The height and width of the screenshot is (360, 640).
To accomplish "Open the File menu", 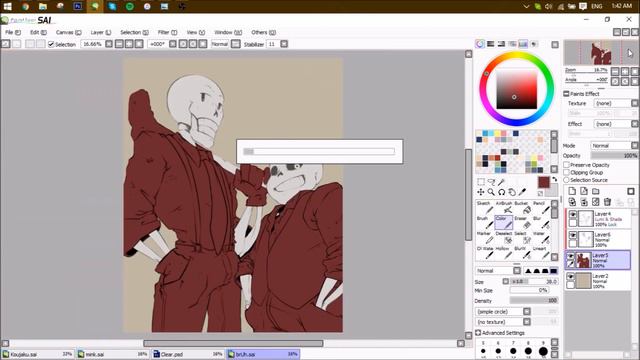I will (x=13, y=32).
